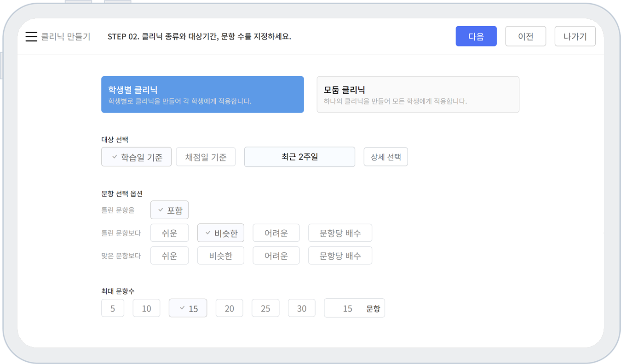
Task: Open 문항당 배수 in 틀린 문항보다 row
Action: [x=340, y=233]
